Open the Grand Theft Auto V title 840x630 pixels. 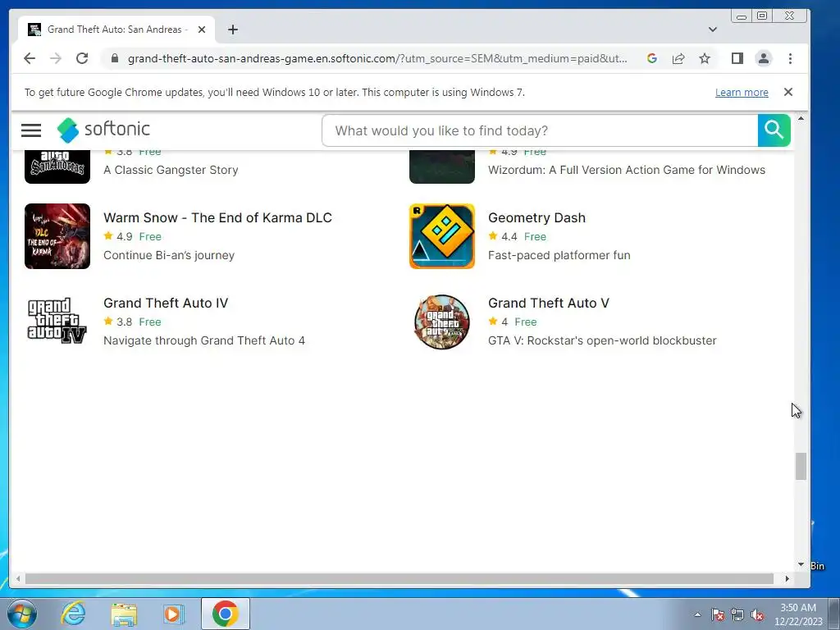(x=549, y=303)
